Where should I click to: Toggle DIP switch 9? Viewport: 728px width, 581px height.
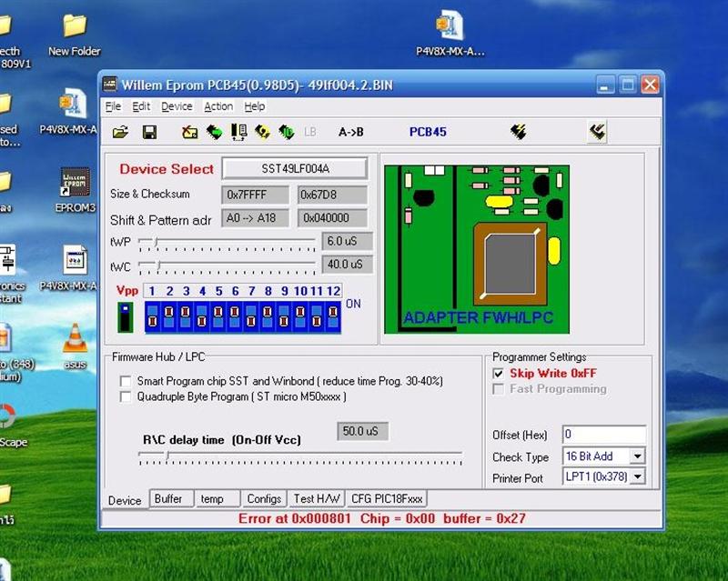click(x=284, y=317)
